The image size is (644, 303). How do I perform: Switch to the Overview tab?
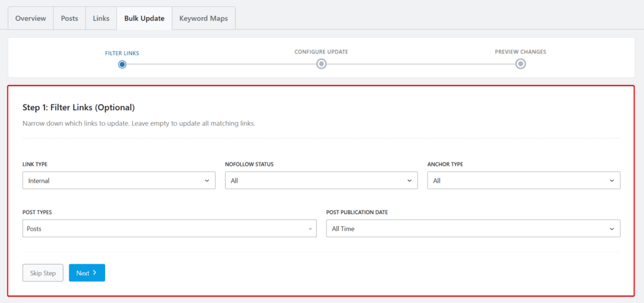tap(30, 18)
